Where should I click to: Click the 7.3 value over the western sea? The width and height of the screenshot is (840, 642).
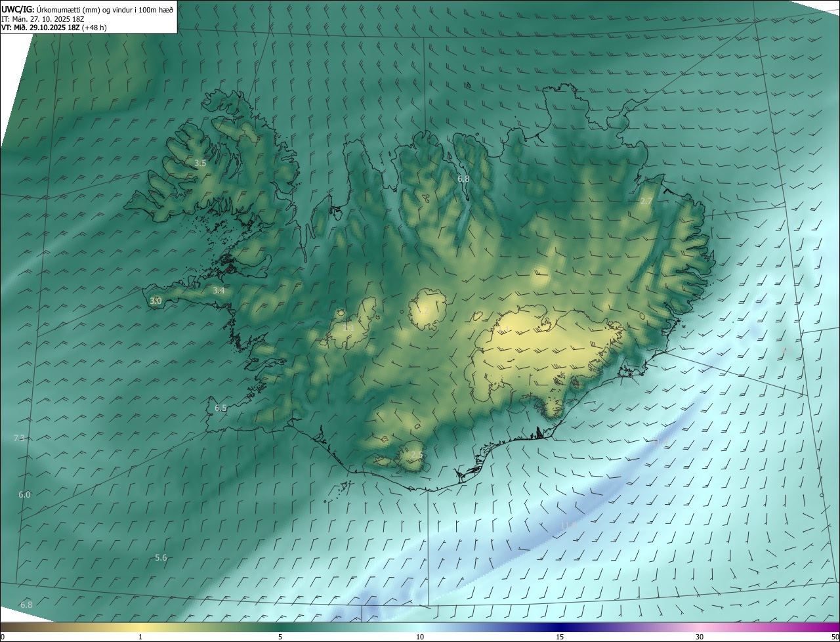click(19, 438)
